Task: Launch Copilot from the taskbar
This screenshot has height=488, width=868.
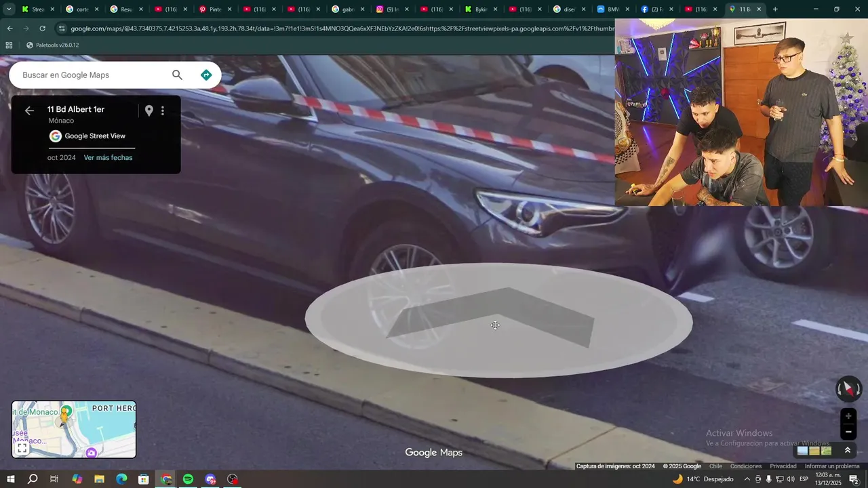Action: tap(77, 479)
